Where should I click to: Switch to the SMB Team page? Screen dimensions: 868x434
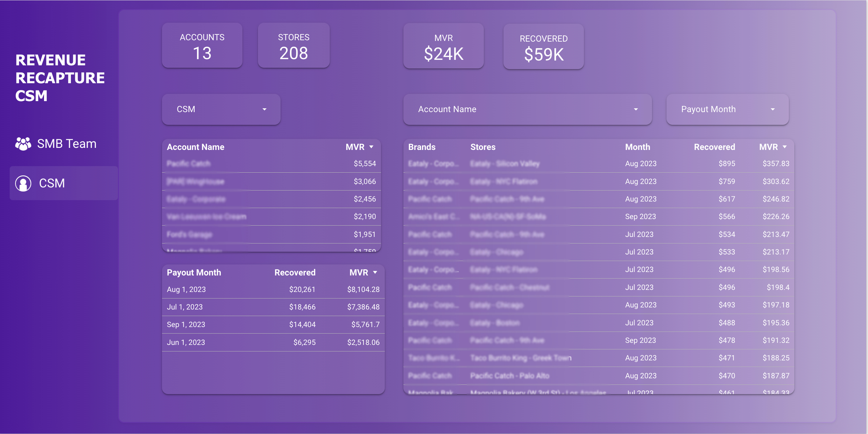66,144
